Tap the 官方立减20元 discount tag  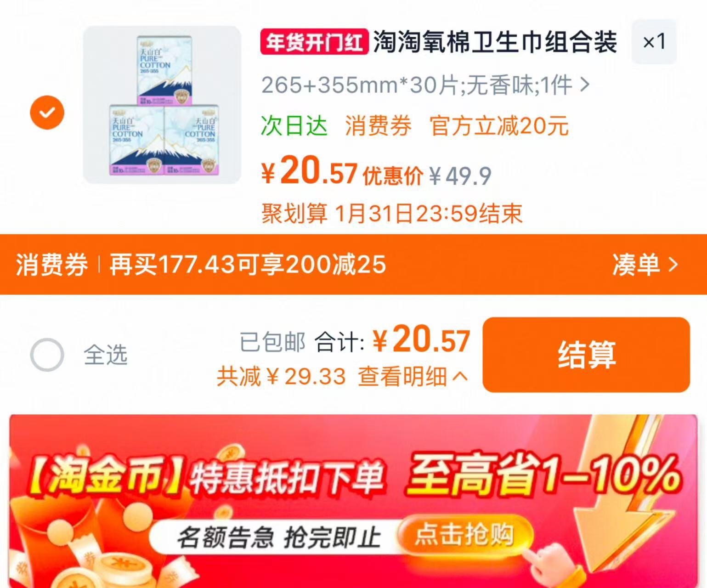499,126
